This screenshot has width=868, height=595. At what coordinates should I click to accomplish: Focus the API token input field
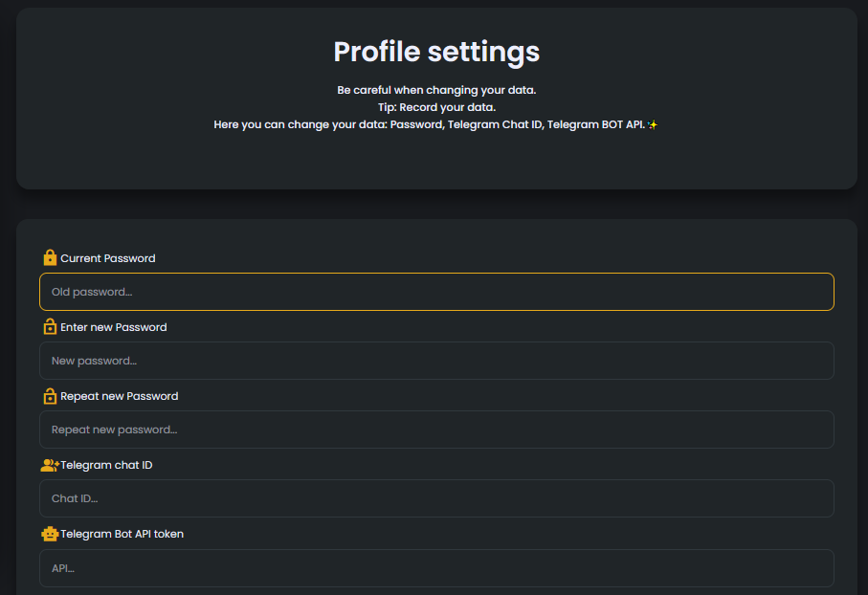436,567
